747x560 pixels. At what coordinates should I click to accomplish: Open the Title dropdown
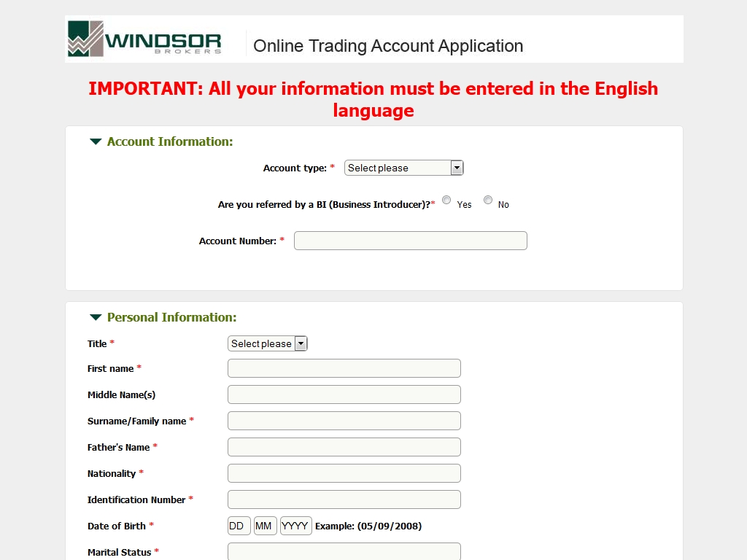tap(268, 343)
